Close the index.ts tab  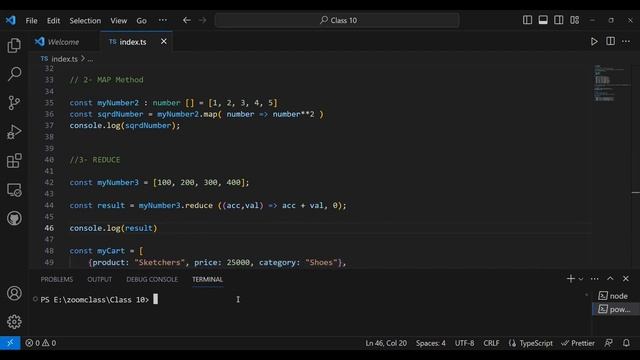pos(164,42)
